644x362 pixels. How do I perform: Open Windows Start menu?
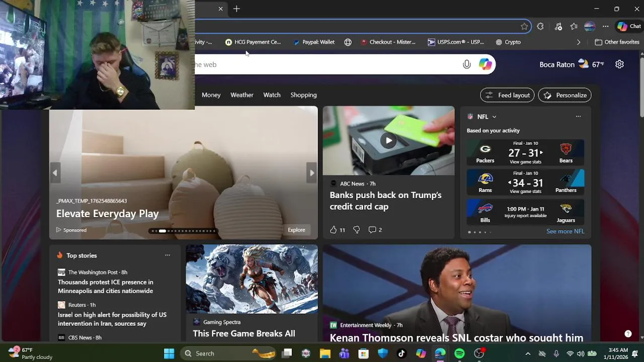pos(169,353)
